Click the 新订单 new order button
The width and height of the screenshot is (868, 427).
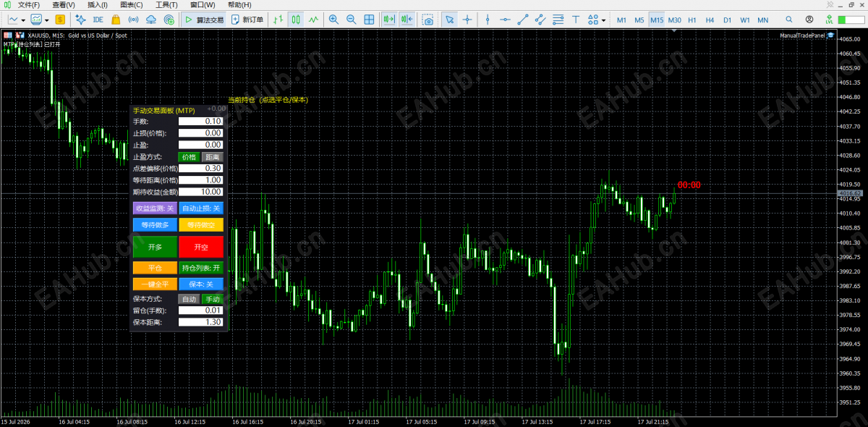tap(247, 20)
